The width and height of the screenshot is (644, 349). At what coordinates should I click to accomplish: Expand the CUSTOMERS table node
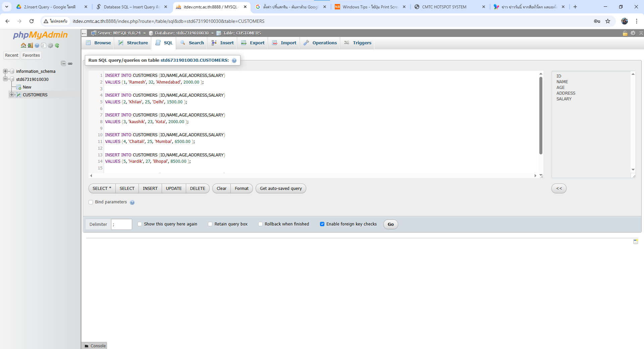tap(12, 95)
